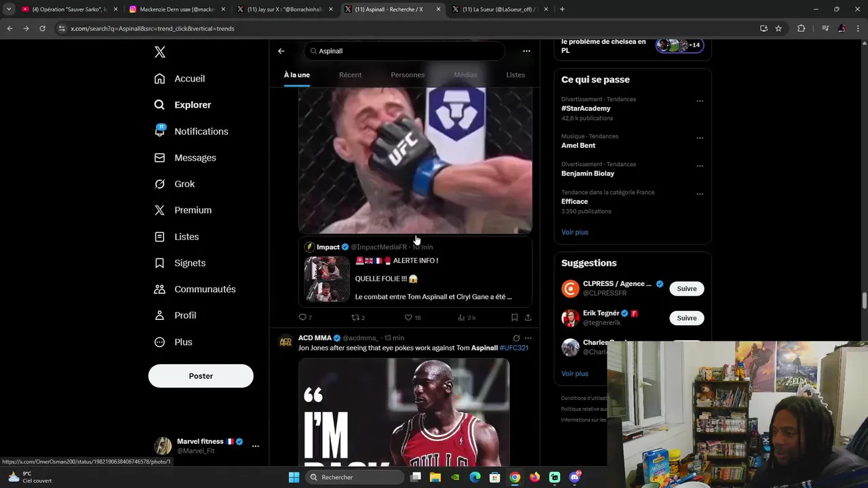
Task: Open Communautés in the sidebar
Action: pyautogui.click(x=195, y=289)
